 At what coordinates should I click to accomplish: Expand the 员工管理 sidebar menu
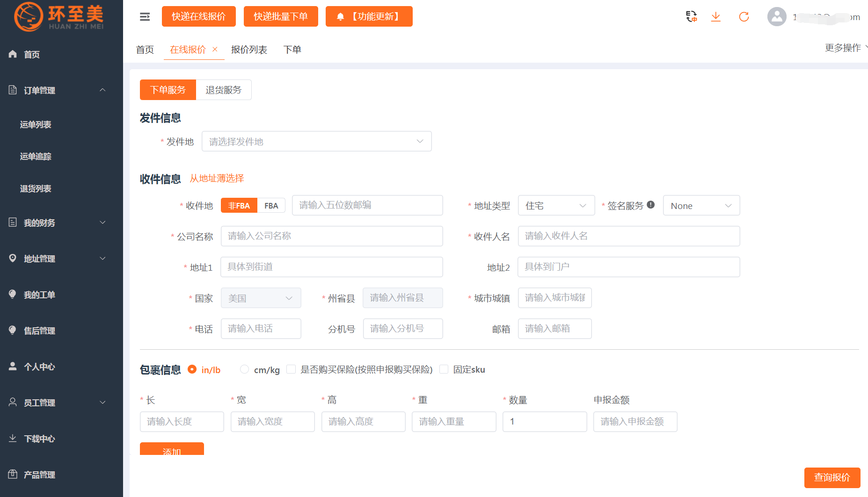(102, 402)
